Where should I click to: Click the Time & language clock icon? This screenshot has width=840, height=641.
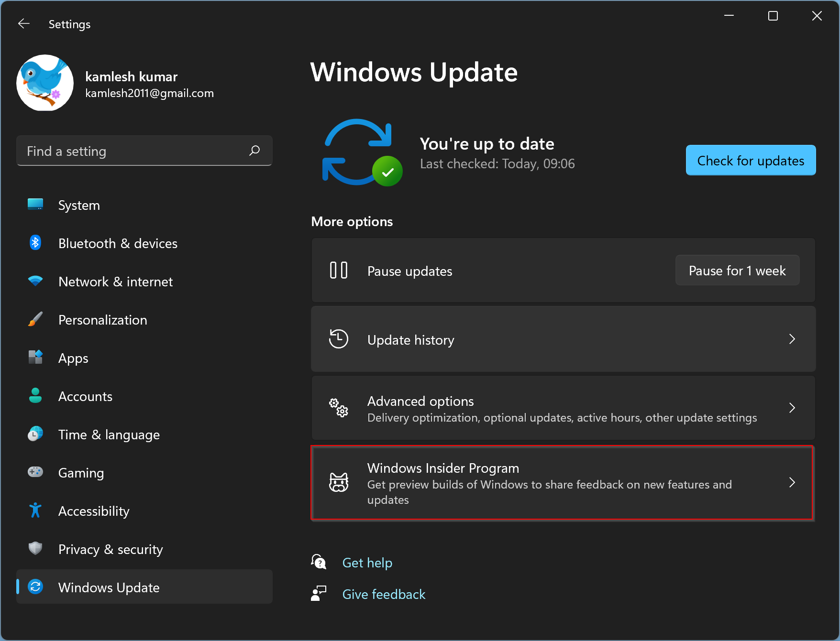click(35, 434)
